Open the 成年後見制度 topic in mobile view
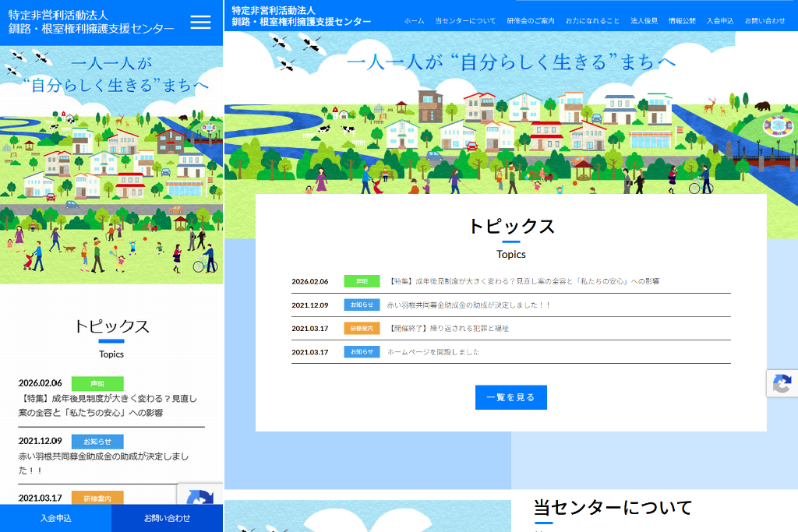Screen dimensions: 798x532 [x=108, y=405]
